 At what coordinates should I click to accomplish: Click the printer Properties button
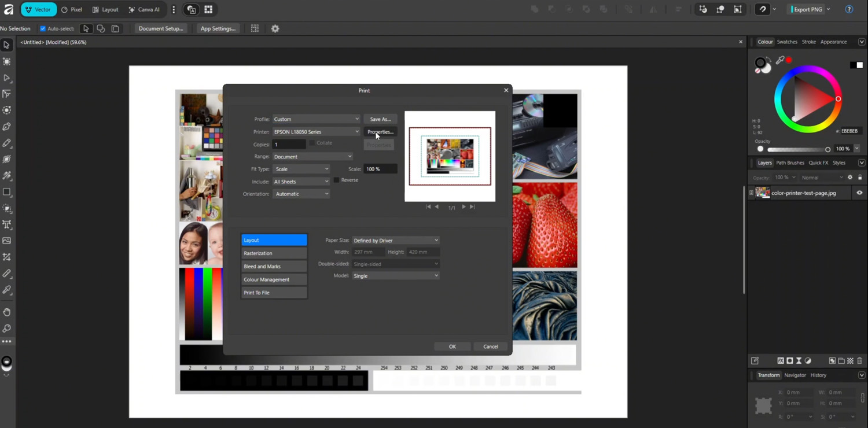380,132
